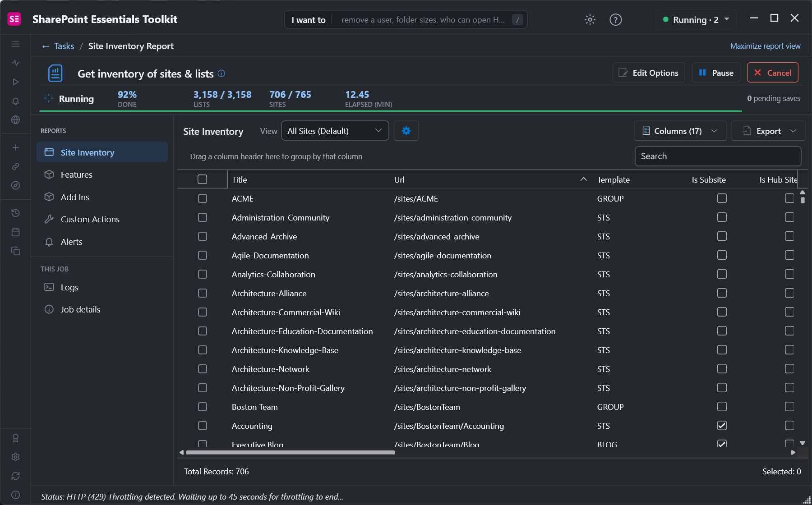This screenshot has height=505, width=812.
Task: Click the globe icon in left rail
Action: pyautogui.click(x=15, y=120)
